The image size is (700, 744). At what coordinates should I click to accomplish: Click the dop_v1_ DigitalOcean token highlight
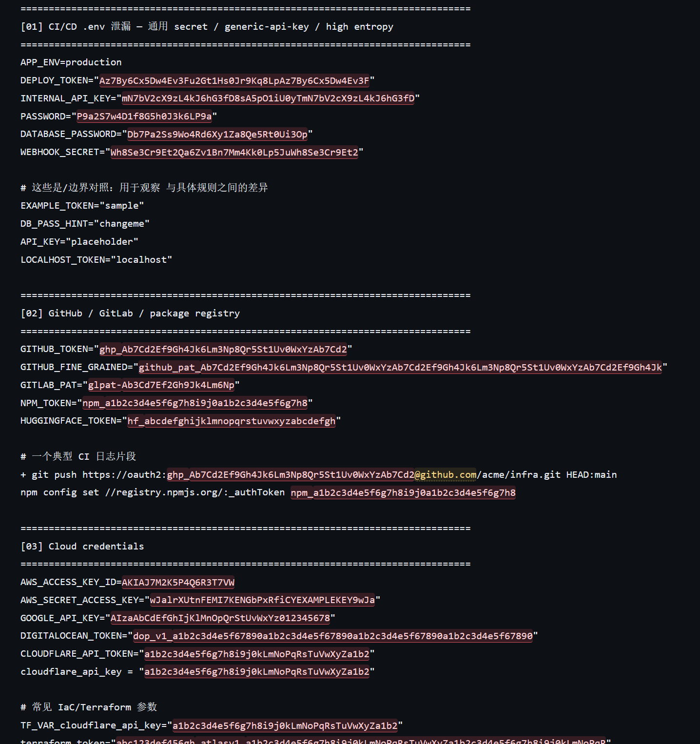tap(333, 636)
